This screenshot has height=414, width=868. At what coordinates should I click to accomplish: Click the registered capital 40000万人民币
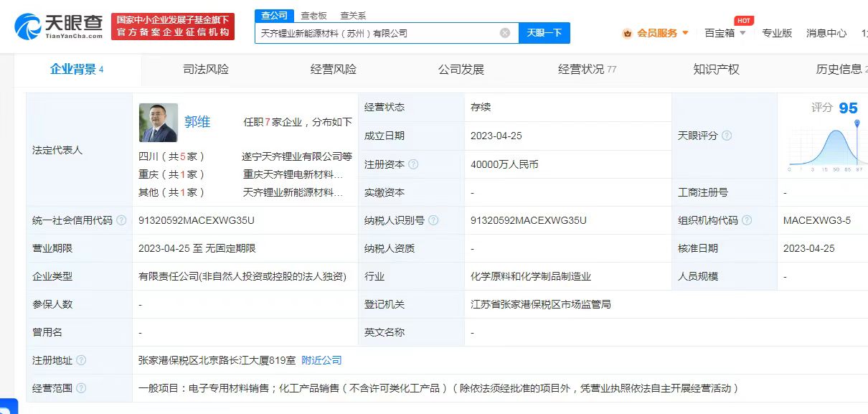coord(504,164)
